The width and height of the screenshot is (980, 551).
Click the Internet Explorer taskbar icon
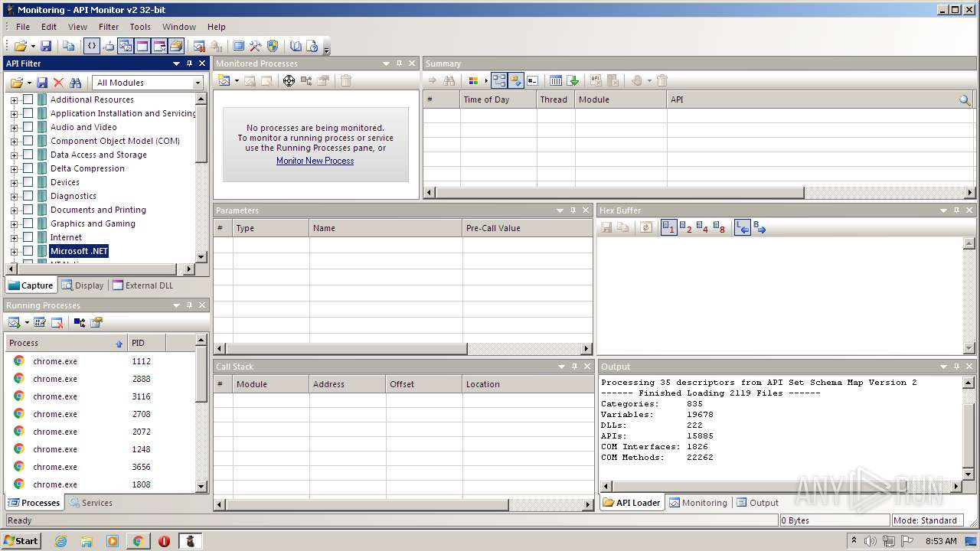60,541
